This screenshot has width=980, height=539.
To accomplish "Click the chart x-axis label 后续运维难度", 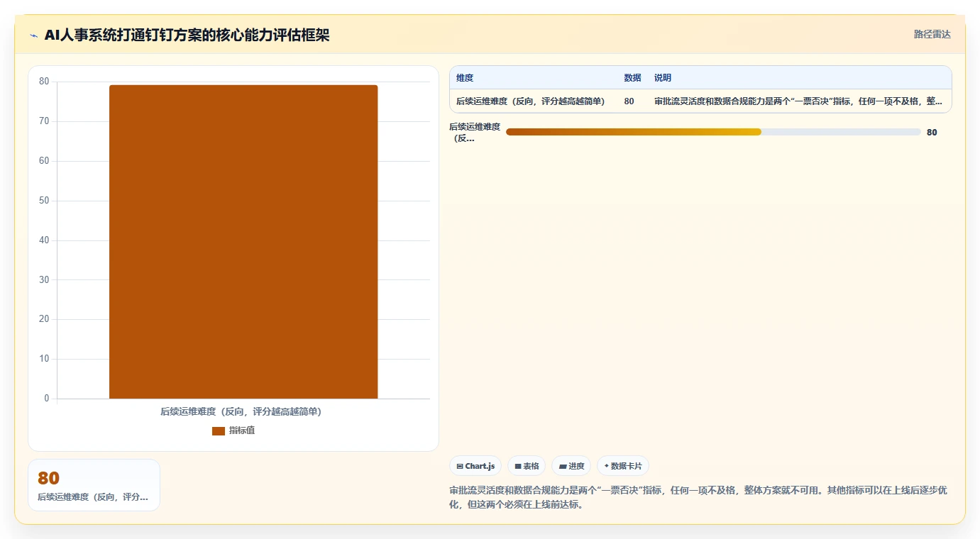I will (241, 411).
